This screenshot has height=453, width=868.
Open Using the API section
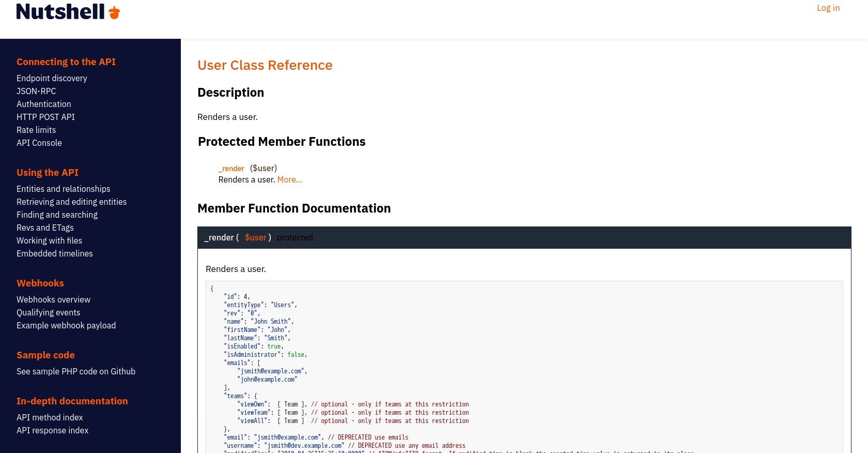(x=48, y=172)
